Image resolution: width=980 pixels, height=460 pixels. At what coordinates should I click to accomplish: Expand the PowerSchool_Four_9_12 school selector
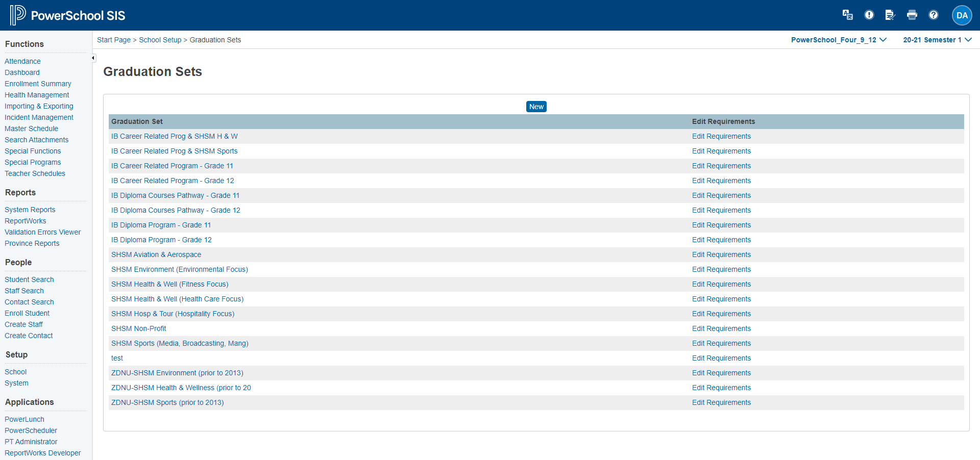(x=838, y=40)
